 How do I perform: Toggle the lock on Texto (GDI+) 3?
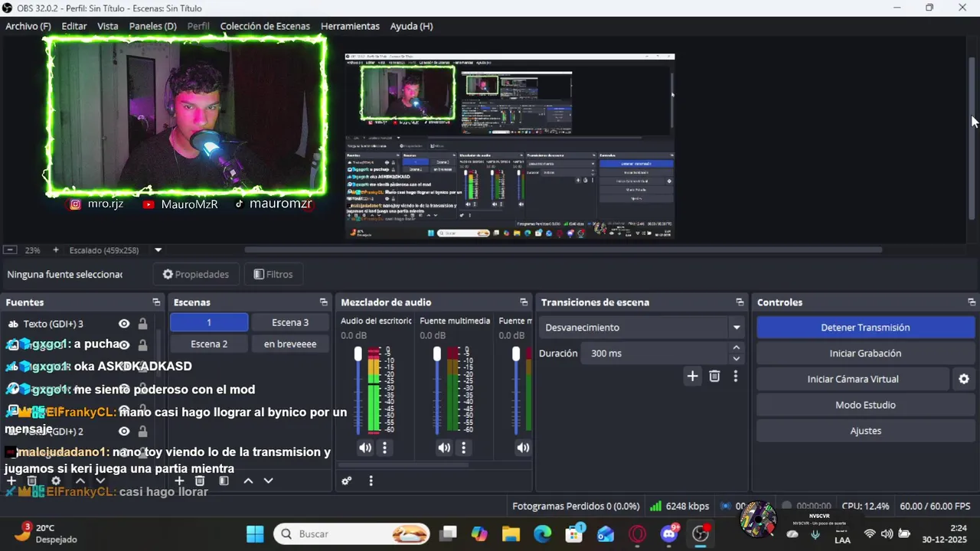pyautogui.click(x=142, y=324)
